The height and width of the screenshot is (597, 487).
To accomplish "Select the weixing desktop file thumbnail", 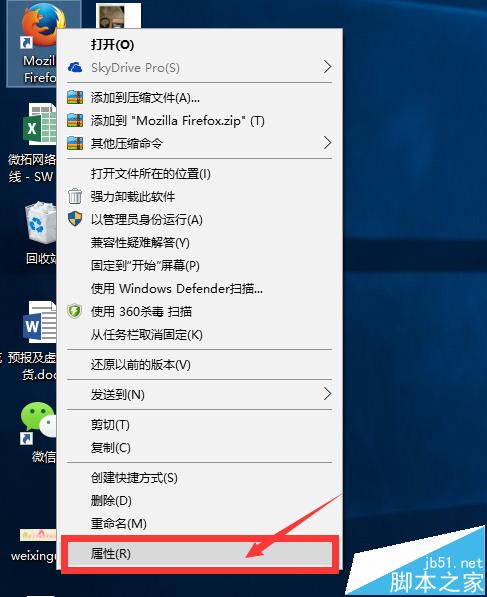I will tap(38, 535).
